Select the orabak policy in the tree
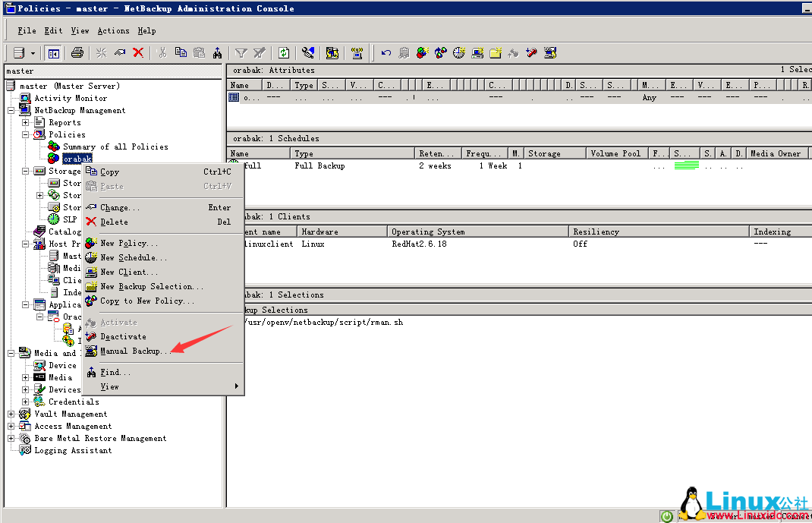Image resolution: width=812 pixels, height=523 pixels. tap(79, 158)
